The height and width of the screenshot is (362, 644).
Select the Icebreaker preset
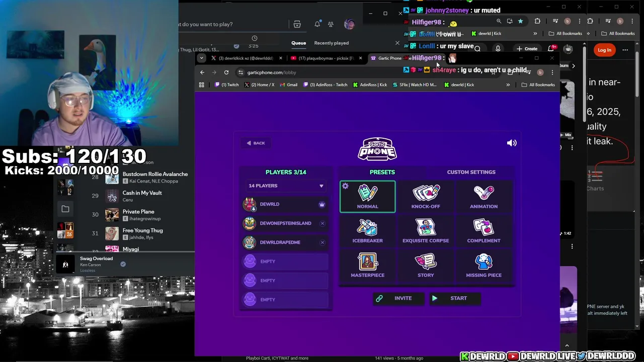click(x=368, y=231)
